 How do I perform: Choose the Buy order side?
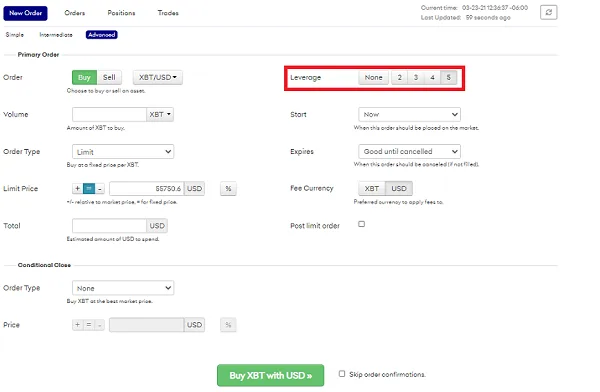pyautogui.click(x=84, y=77)
